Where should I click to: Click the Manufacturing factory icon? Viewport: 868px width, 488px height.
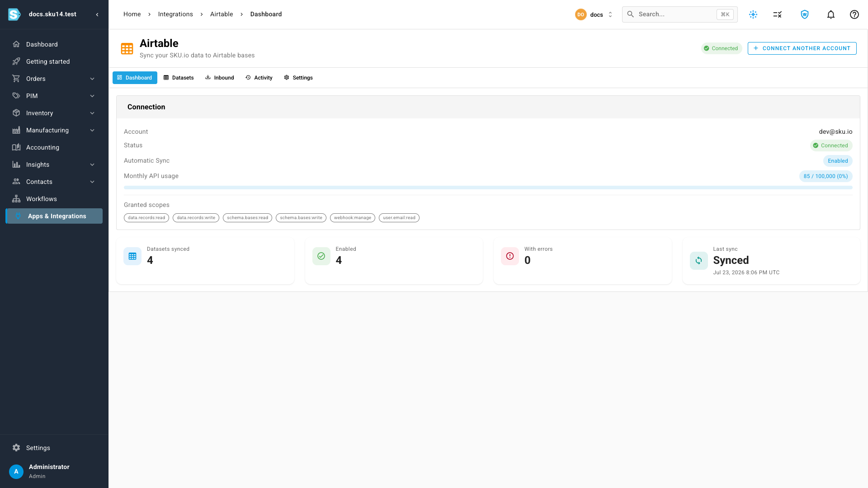(x=16, y=130)
